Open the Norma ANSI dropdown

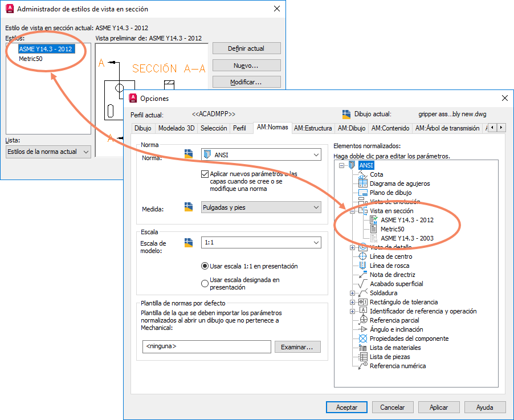(261, 154)
